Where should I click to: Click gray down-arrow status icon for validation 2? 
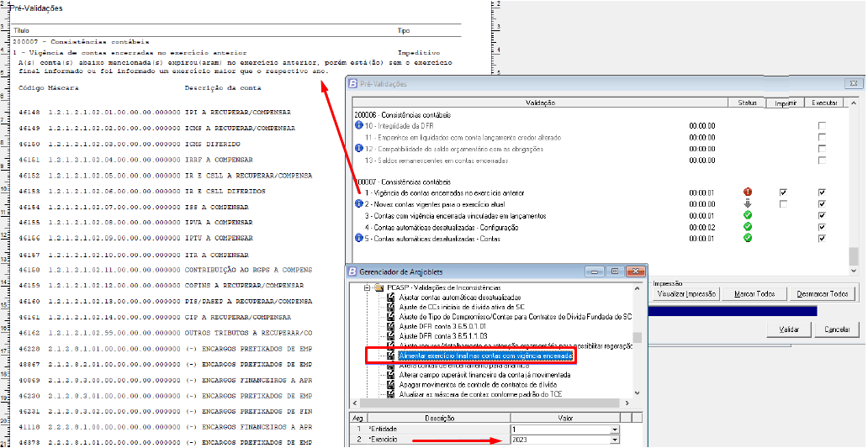coord(747,204)
